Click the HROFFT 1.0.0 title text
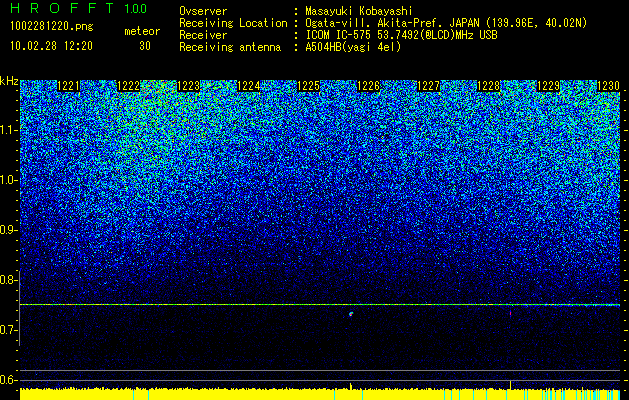Viewport: 629px width, 400px height. tap(78, 8)
